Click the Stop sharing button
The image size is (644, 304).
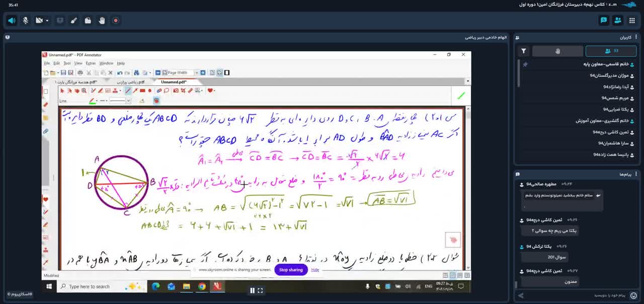291,270
